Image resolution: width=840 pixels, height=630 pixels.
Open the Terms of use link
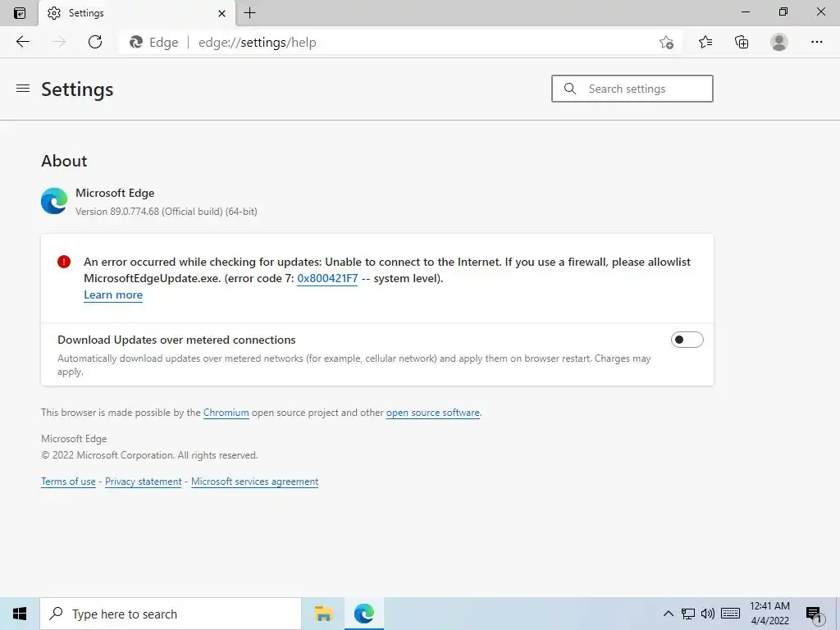(x=68, y=481)
